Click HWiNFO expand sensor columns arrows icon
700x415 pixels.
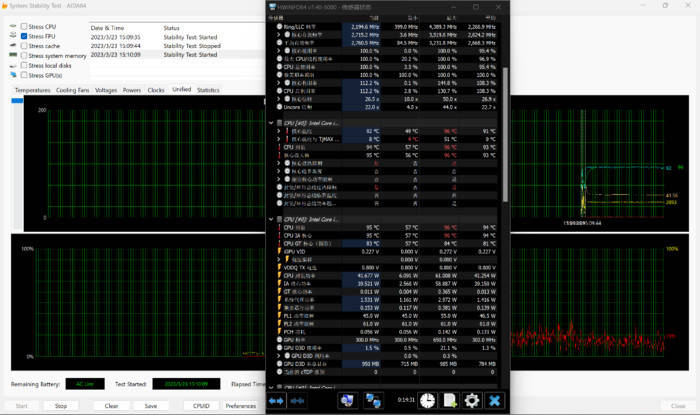tap(276, 401)
